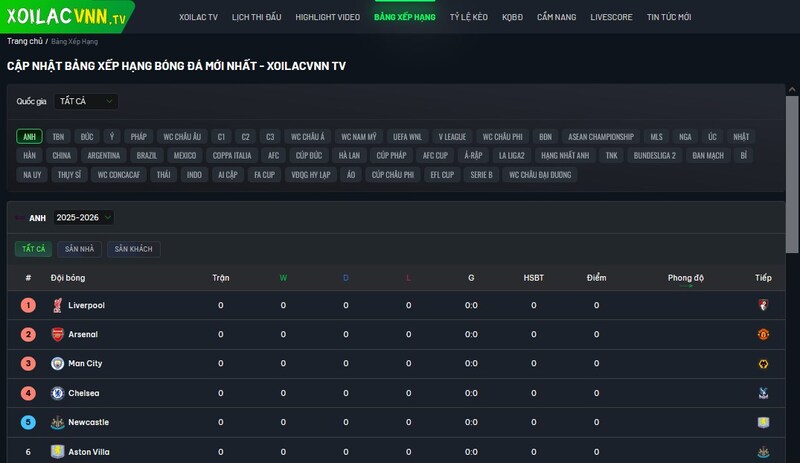Image resolution: width=800 pixels, height=463 pixels.
Task: Select the SERIE B filter
Action: [x=481, y=175]
